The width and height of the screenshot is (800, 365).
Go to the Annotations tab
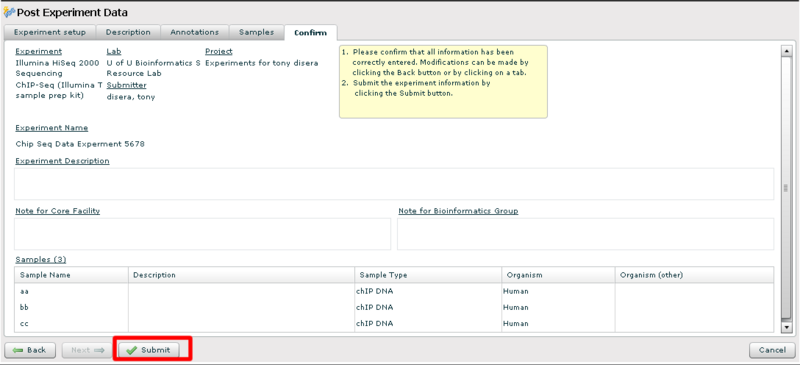194,32
